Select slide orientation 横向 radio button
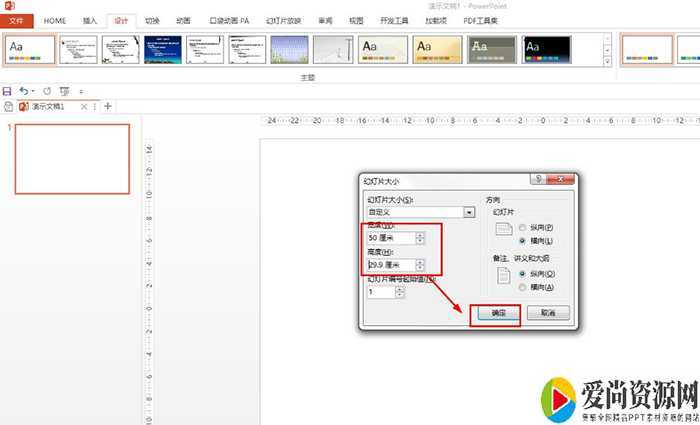Image resolution: width=700 pixels, height=425 pixels. point(523,242)
